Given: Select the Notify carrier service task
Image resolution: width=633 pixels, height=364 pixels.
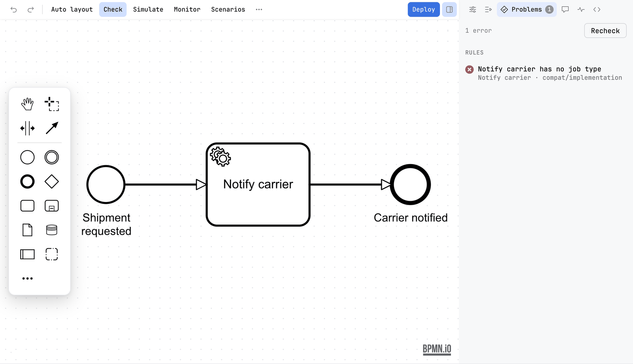Looking at the screenshot, I should (x=258, y=185).
